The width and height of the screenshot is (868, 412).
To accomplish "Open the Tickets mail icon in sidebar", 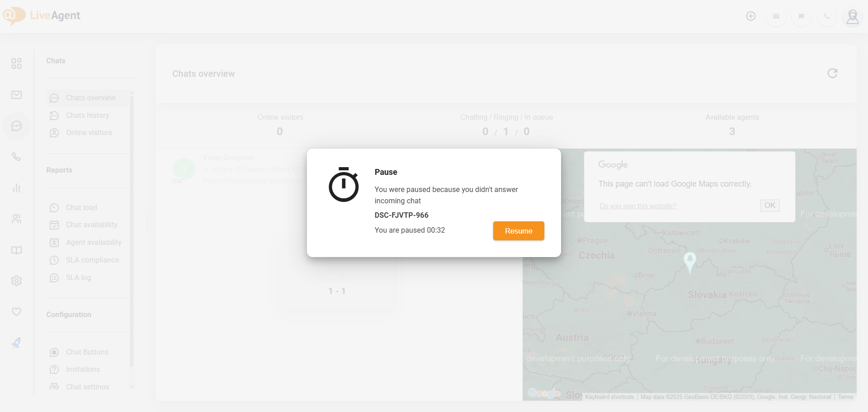I will tap(17, 95).
